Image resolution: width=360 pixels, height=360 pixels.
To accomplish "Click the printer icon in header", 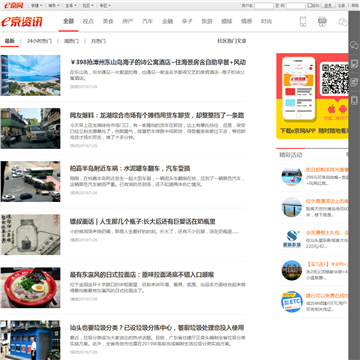I will pos(322,22).
